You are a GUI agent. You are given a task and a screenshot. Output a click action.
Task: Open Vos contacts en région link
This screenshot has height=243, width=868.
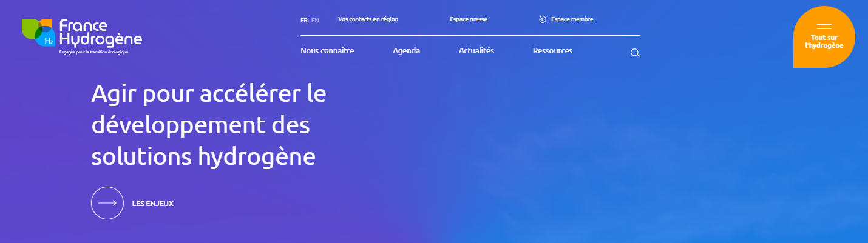tap(368, 19)
